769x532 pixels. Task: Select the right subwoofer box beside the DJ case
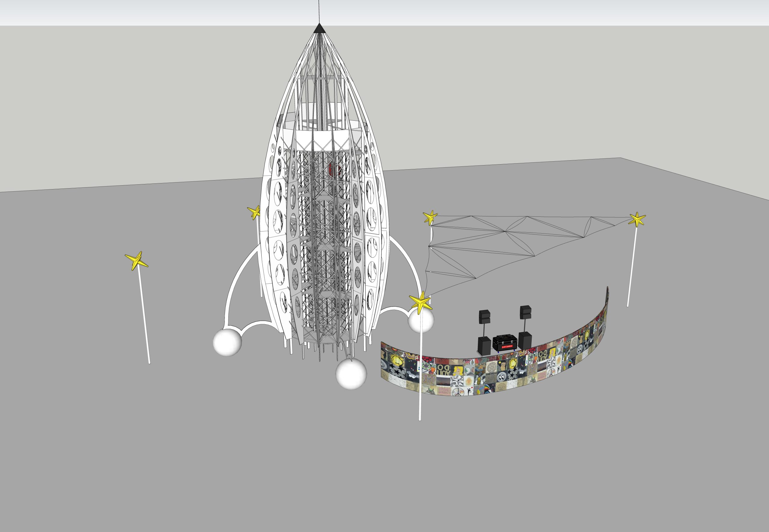point(525,341)
